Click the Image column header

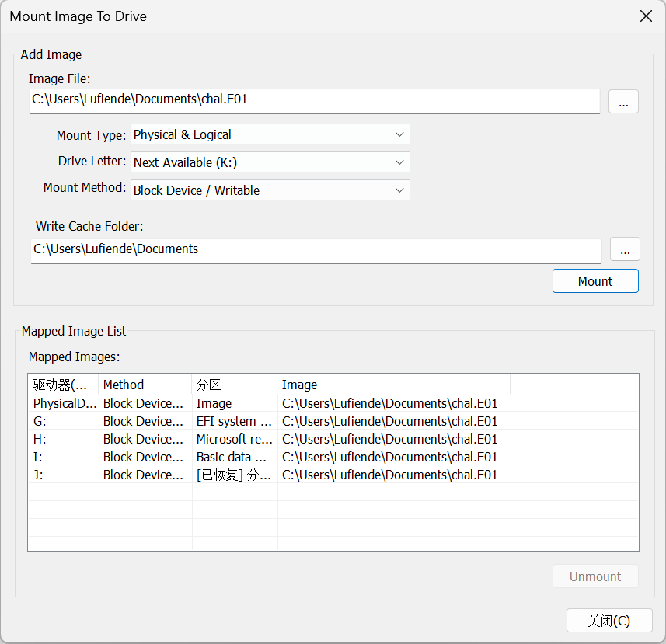[392, 385]
